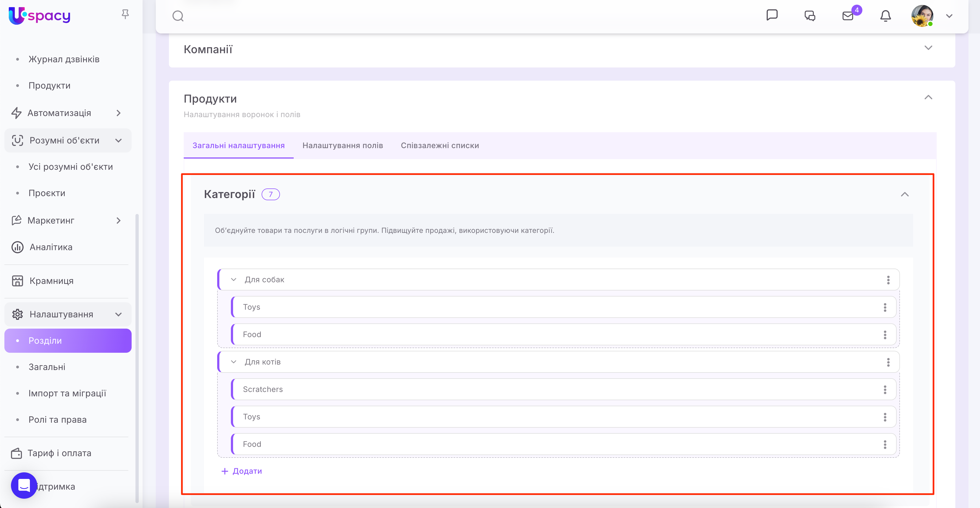Collapse the Для собак category
980x508 pixels.
[234, 280]
